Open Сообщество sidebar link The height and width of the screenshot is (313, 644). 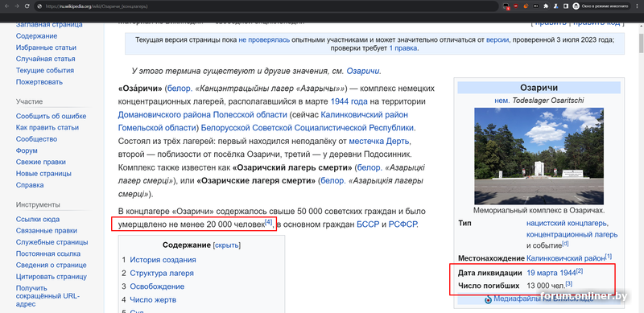(36, 139)
